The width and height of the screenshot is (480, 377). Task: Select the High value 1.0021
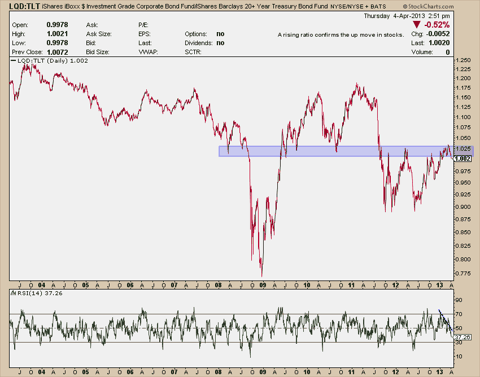tap(57, 34)
